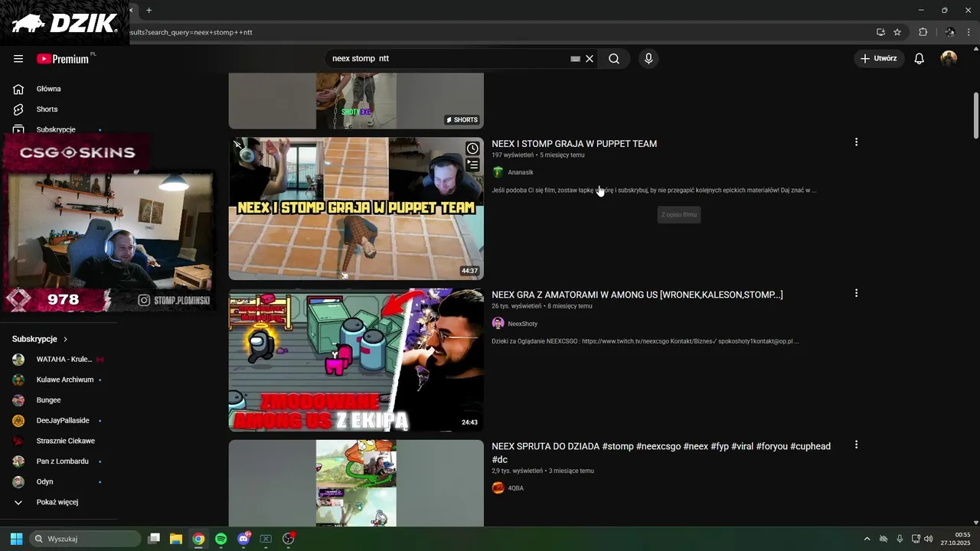
Task: Open options menu for Puppet Team video
Action: 856,142
